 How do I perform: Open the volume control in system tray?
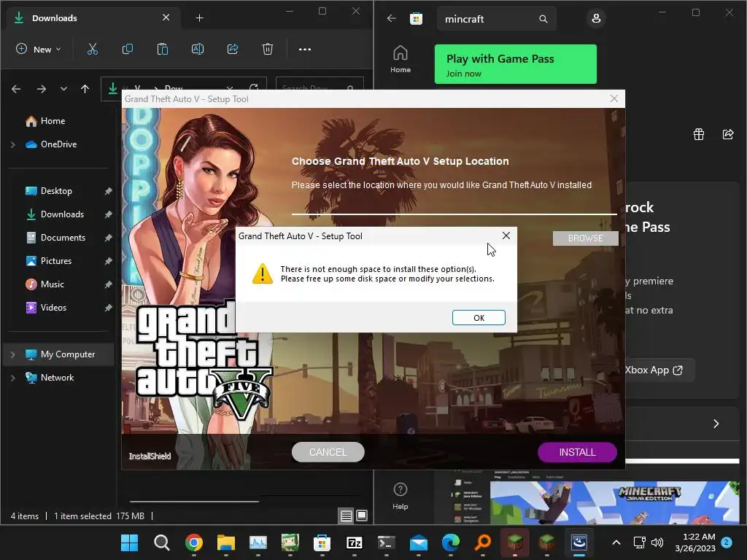click(x=657, y=542)
